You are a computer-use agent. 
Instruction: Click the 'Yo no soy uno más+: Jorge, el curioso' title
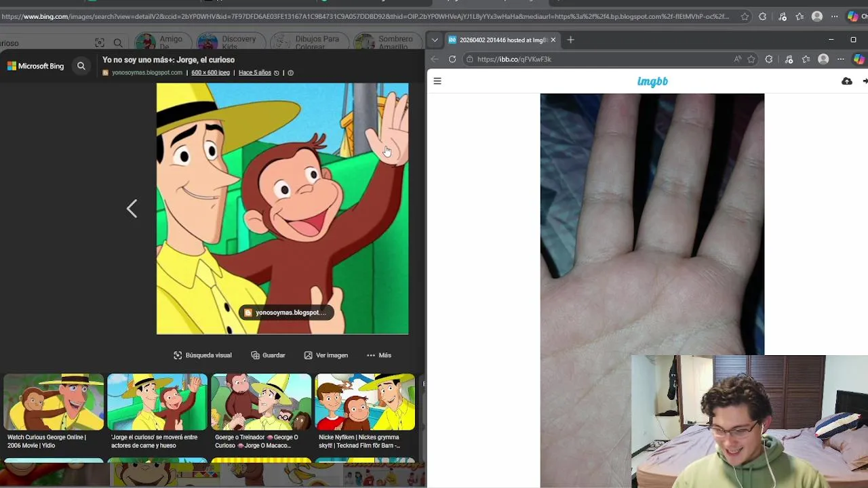coord(168,60)
